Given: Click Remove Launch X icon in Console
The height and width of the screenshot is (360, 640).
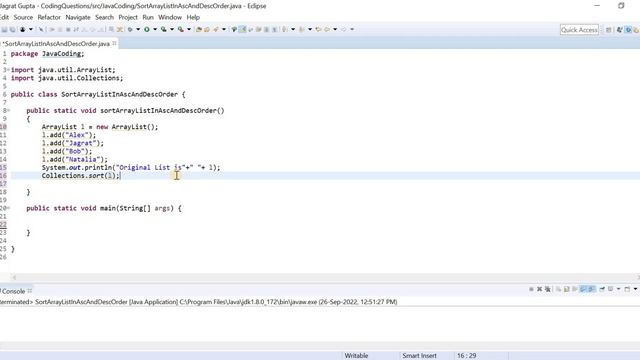Looking at the screenshot, I should [x=540, y=289].
